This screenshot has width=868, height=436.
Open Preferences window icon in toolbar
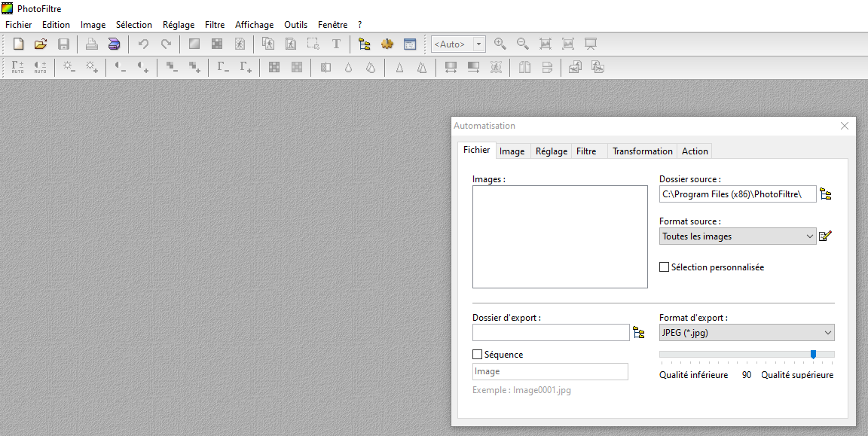coord(410,44)
